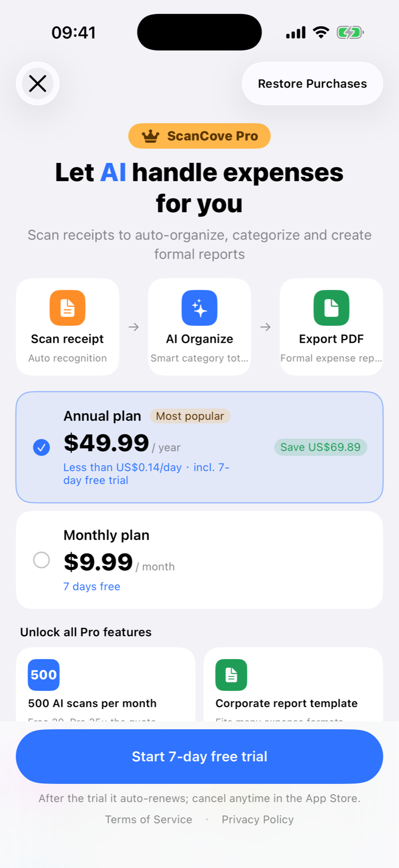The width and height of the screenshot is (399, 868).
Task: Tap the blue AI Organize sparkle icon
Action: point(199,308)
